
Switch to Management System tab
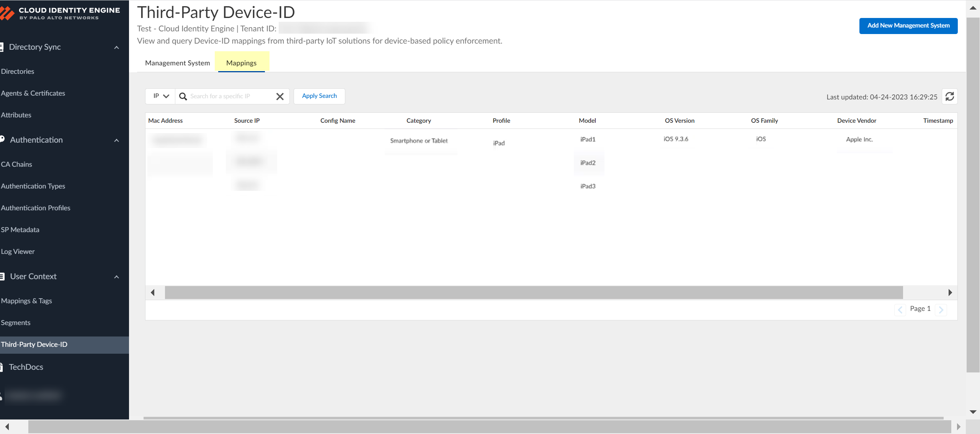point(177,63)
